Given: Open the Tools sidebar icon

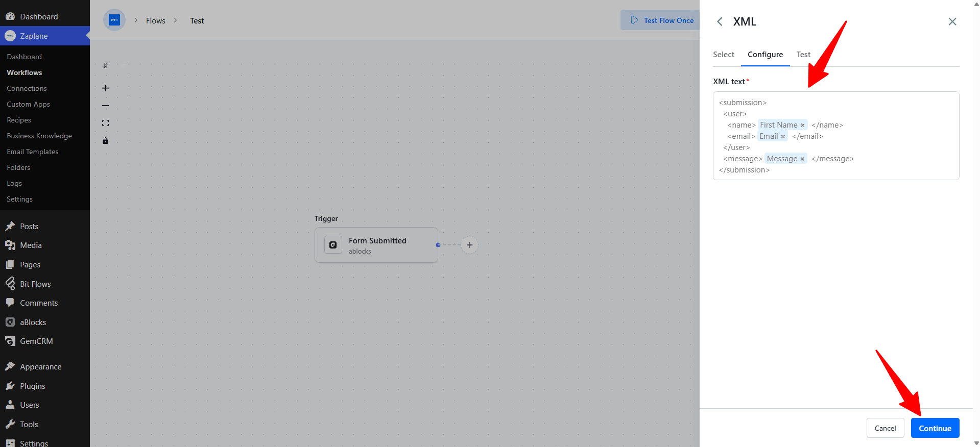Looking at the screenshot, I should 10,424.
